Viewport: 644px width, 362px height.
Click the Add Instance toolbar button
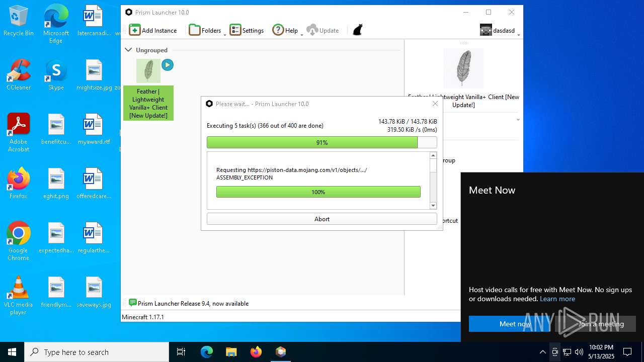[153, 30]
